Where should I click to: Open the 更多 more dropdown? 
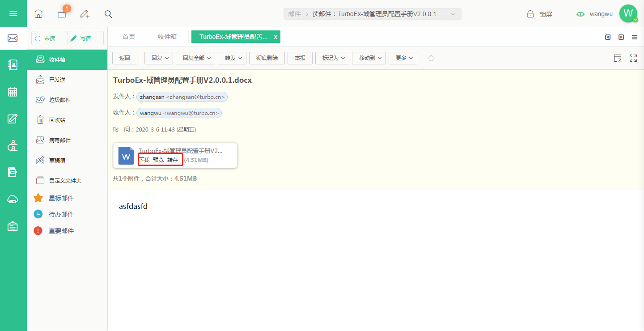click(x=403, y=58)
